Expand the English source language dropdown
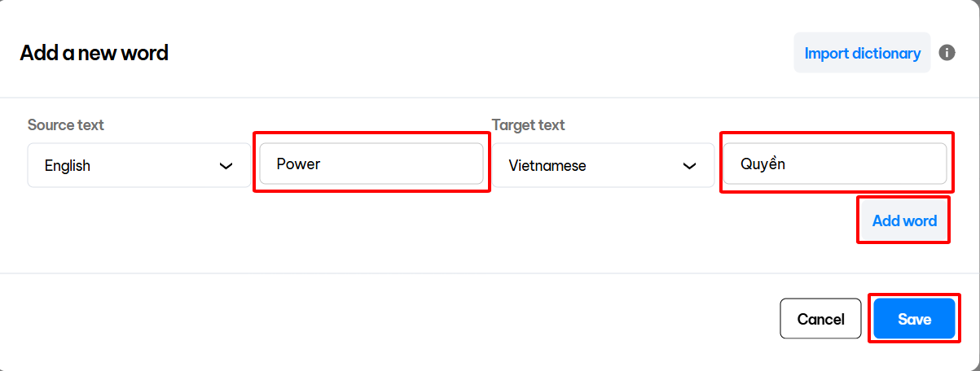 [138, 166]
